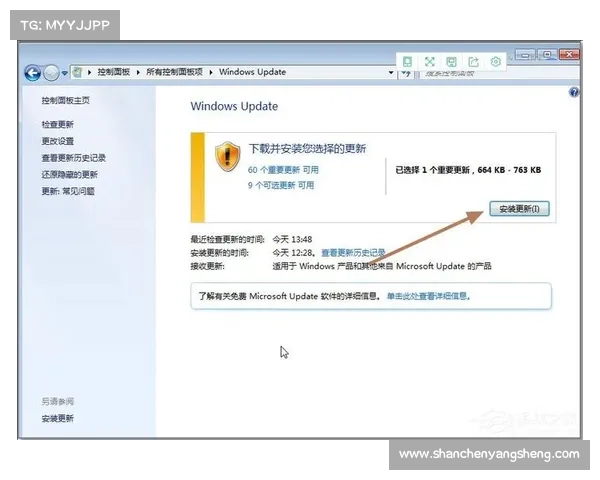Click 下载并安装您选择的更新 heading text
The height and width of the screenshot is (480, 600).
click(x=307, y=149)
